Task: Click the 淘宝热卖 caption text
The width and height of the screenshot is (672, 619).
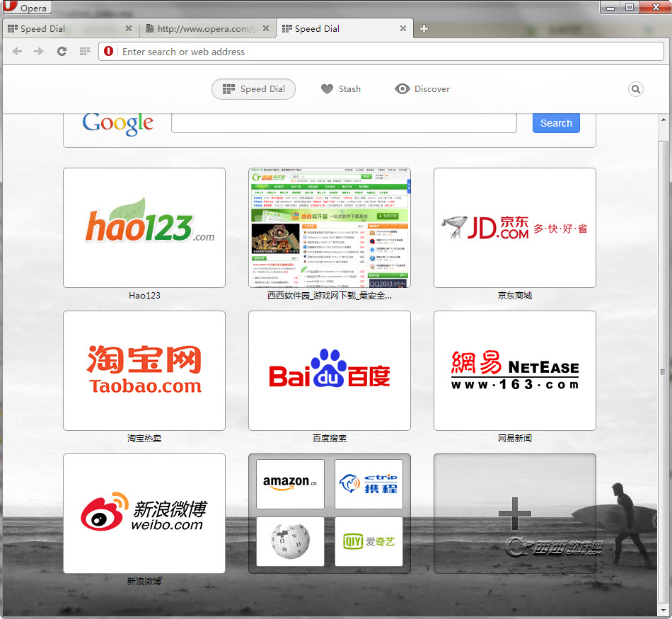Action: click(x=144, y=438)
